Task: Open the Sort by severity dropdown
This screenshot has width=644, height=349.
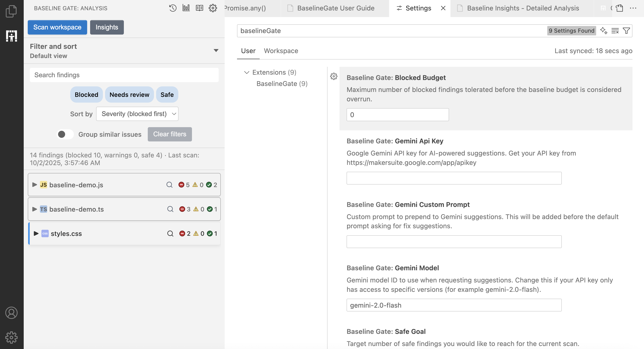Action: [x=137, y=114]
